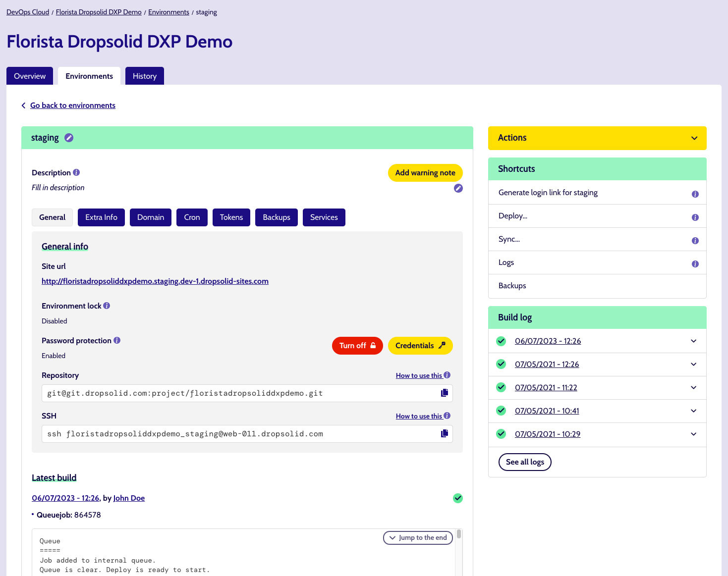
Task: Edit the staging environment name pencil icon
Action: coord(69,138)
